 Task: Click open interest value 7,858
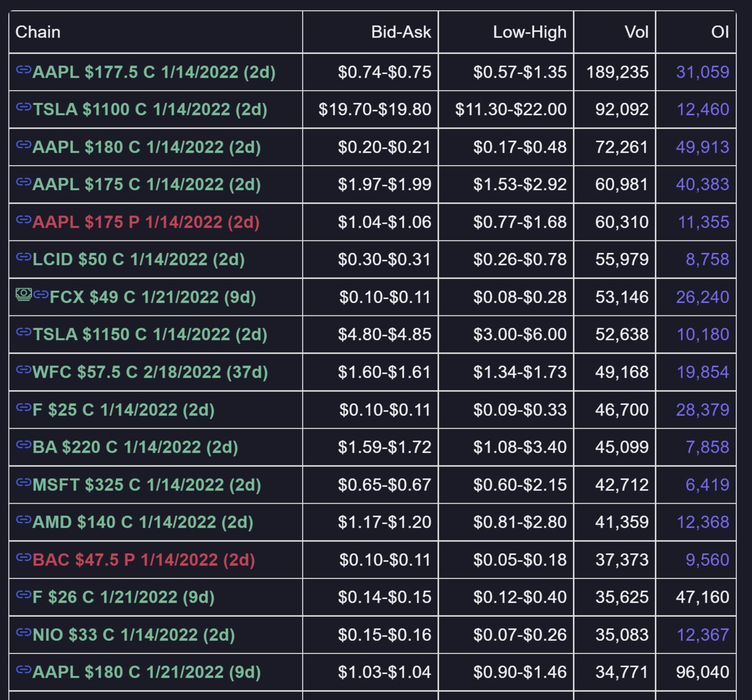pyautogui.click(x=707, y=447)
